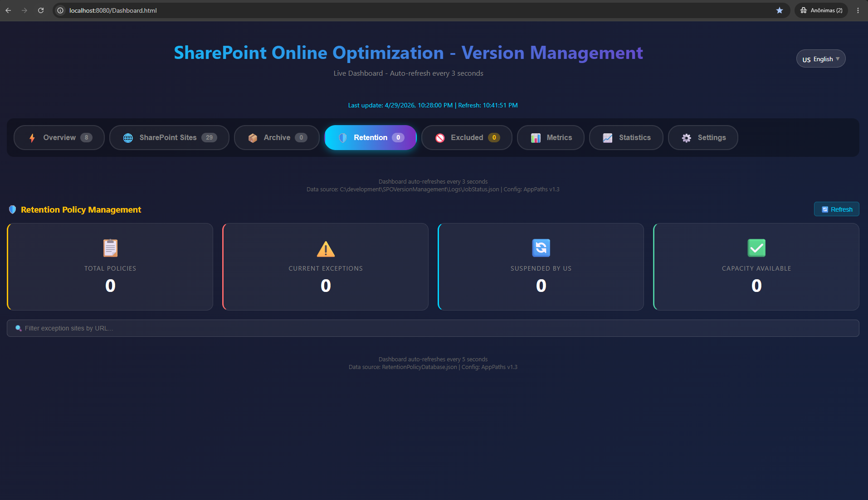Click the 29 badge on SharePoint Sites

tap(209, 138)
